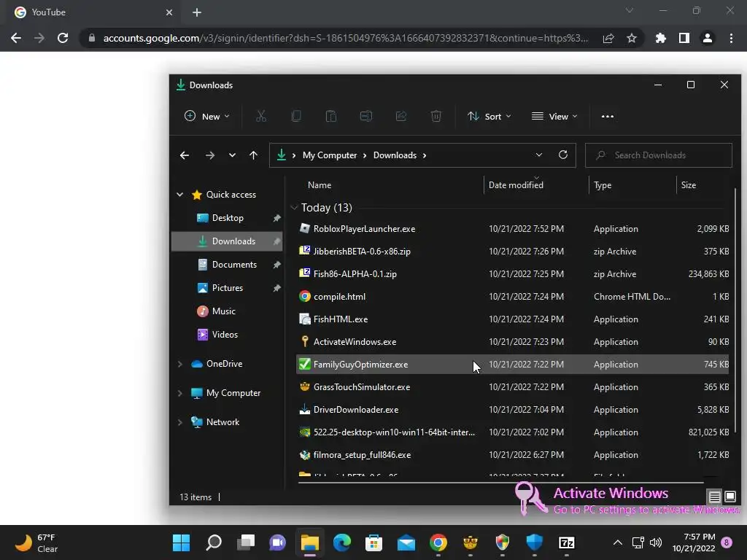This screenshot has height=560, width=747.
Task: Go back in File Explorer navigation
Action: pyautogui.click(x=185, y=155)
